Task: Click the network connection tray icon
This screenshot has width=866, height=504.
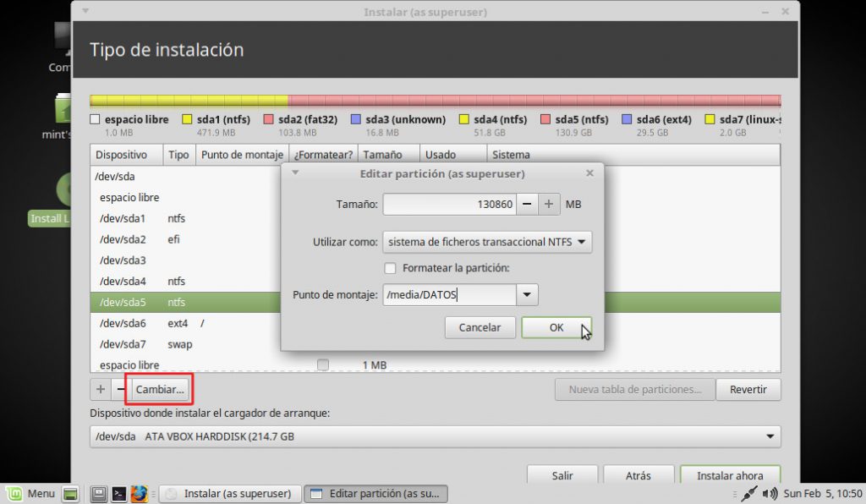Action: pos(748,494)
